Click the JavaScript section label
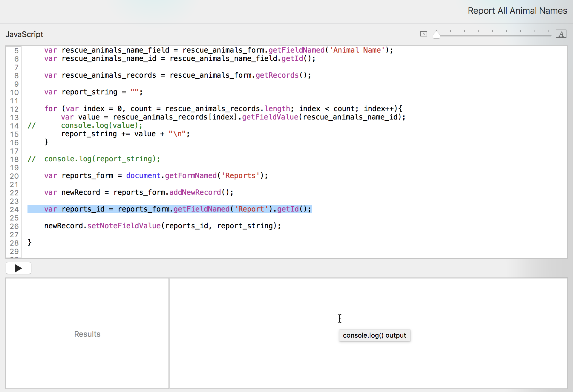Image resolution: width=573 pixels, height=392 pixels. [x=24, y=34]
